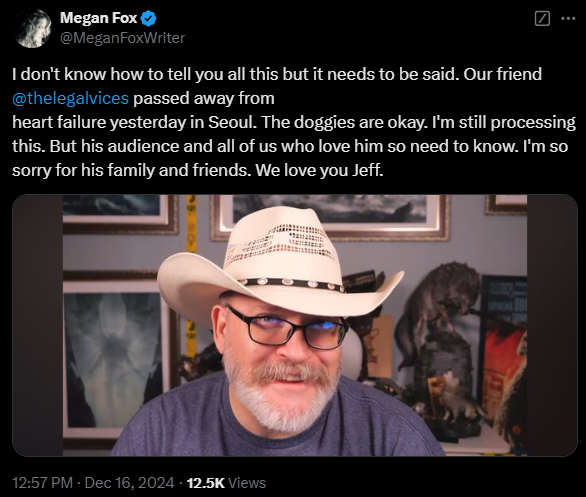Click the @thelegalvices mention link

[x=70, y=98]
